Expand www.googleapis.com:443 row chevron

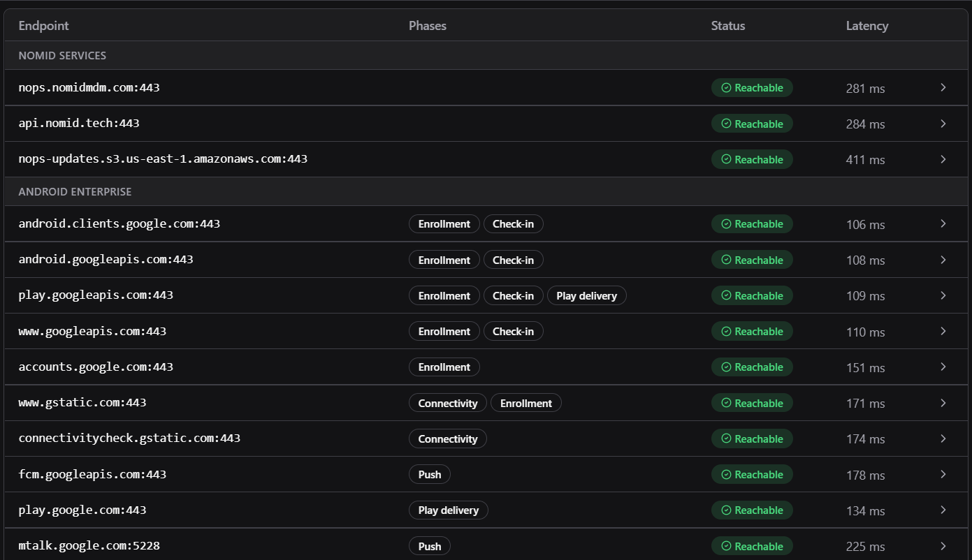(x=943, y=331)
